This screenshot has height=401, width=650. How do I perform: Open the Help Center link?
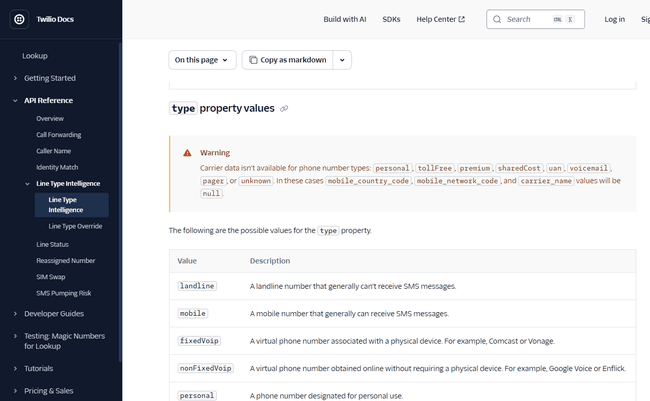[x=440, y=19]
